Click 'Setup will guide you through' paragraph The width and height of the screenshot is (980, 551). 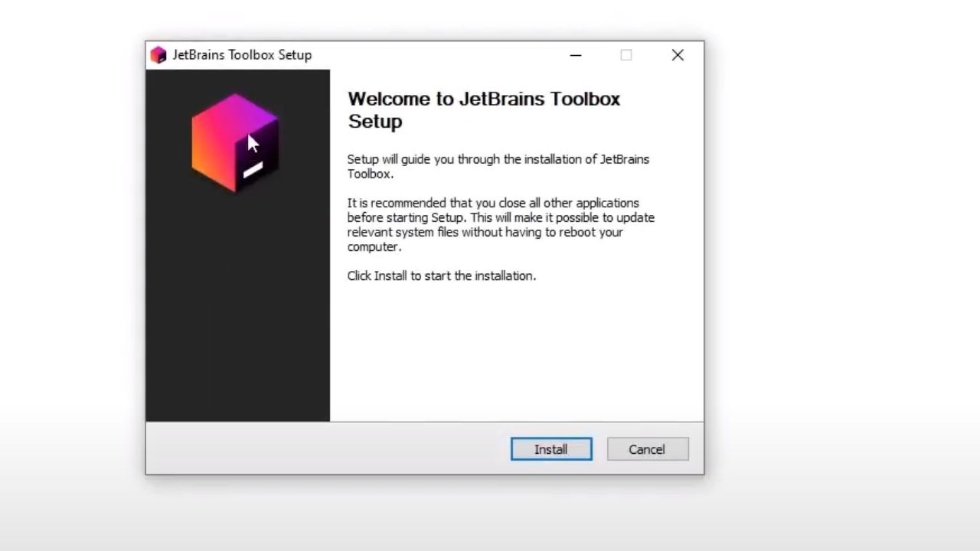tap(498, 166)
